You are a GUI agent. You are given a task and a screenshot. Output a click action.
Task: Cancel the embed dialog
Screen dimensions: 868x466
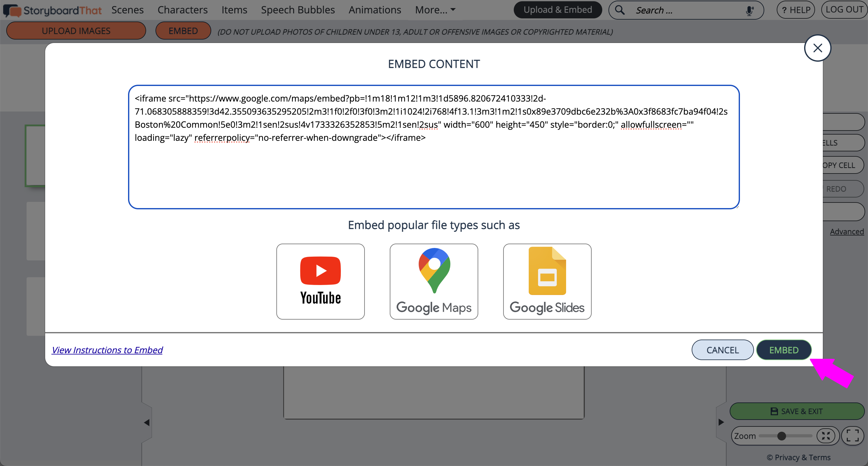pyautogui.click(x=723, y=350)
